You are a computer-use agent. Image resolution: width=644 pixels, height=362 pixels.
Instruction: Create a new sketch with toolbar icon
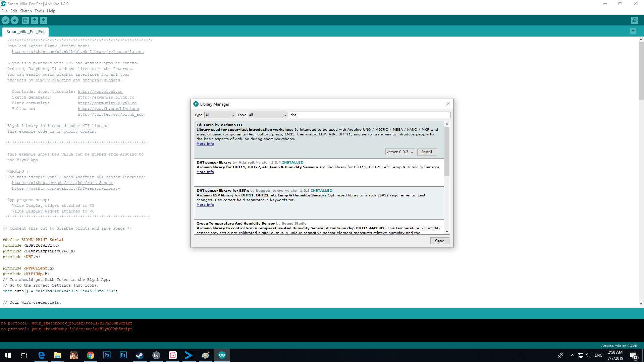25,20
